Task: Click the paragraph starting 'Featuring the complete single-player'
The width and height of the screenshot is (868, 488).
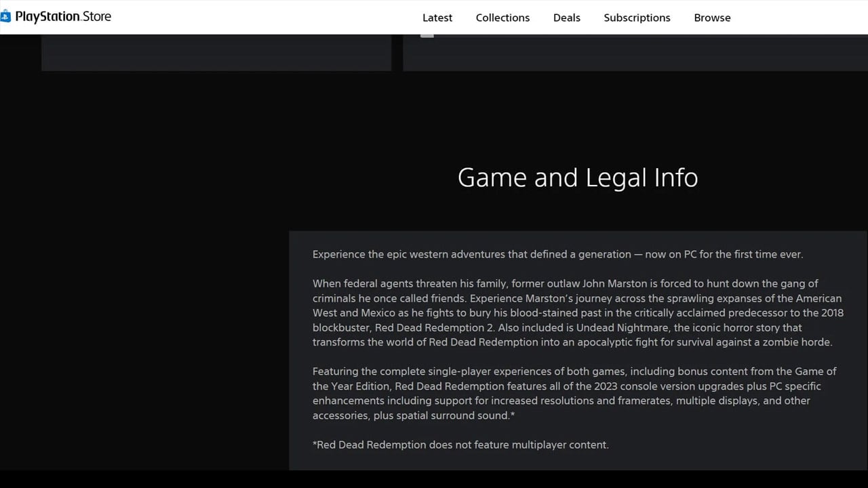Action: (x=574, y=393)
